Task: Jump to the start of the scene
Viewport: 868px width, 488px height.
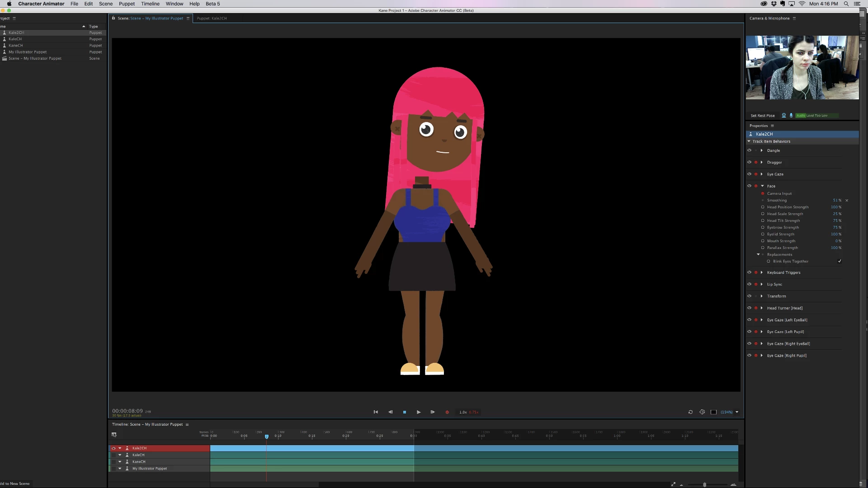Action: [376, 412]
